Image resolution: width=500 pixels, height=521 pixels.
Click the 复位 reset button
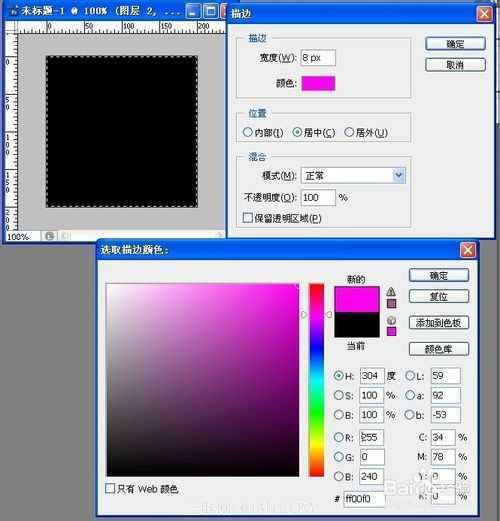pyautogui.click(x=439, y=296)
